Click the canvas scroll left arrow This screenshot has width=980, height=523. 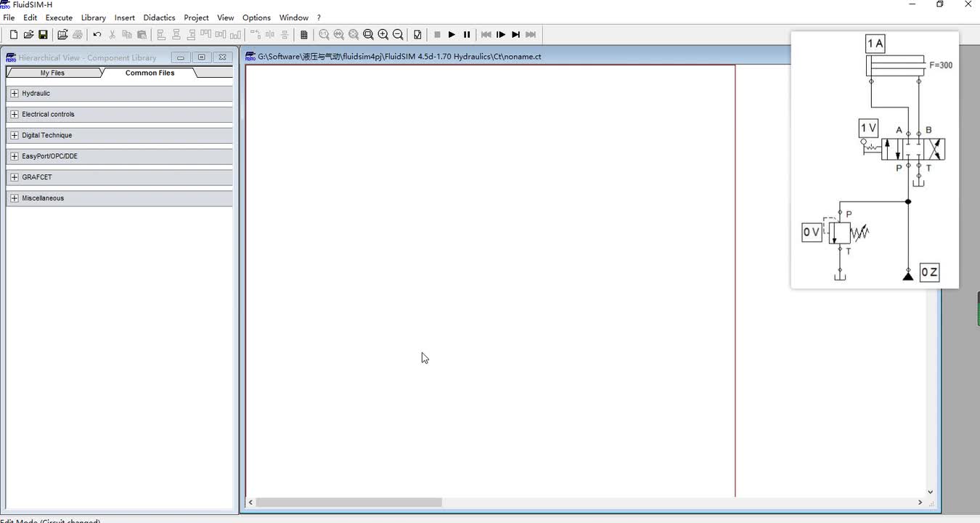[251, 503]
